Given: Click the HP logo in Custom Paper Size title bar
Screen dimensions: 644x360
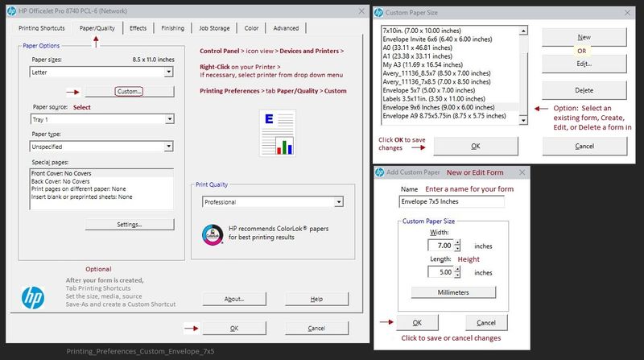Looking at the screenshot, I should [378, 13].
